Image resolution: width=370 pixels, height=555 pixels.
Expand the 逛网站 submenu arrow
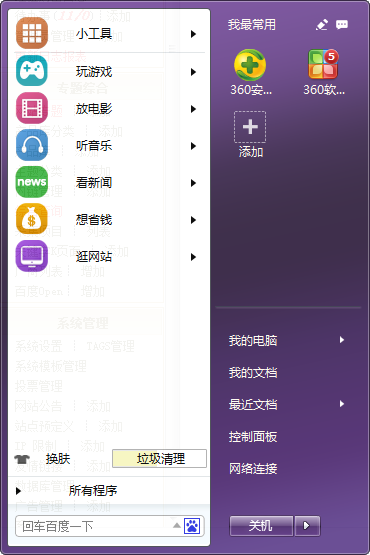tap(193, 257)
